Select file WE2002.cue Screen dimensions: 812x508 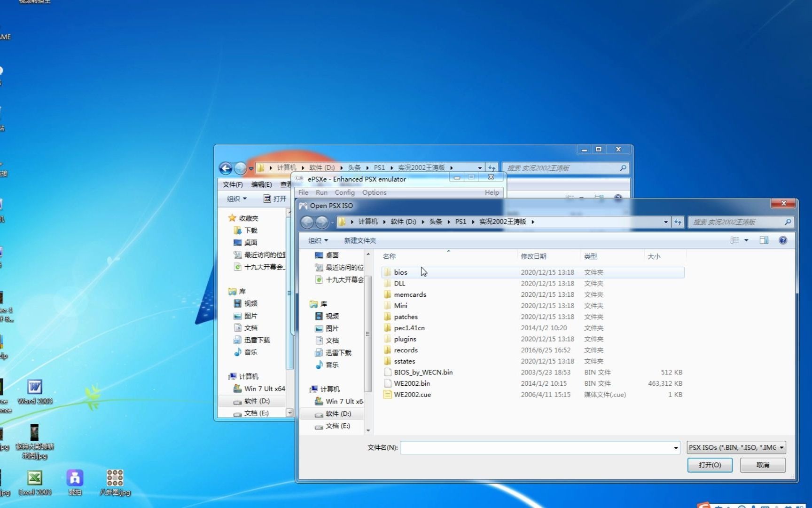point(532,395)
